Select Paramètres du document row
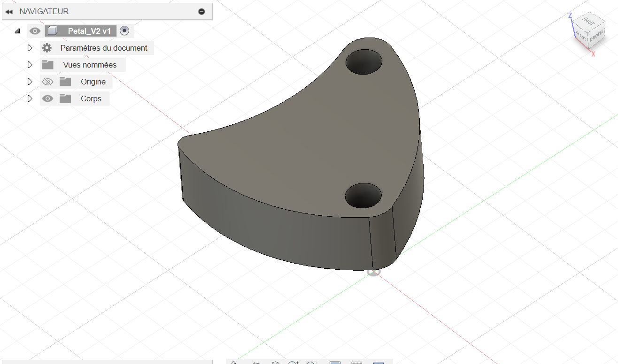This screenshot has width=618, height=364. (x=97, y=48)
